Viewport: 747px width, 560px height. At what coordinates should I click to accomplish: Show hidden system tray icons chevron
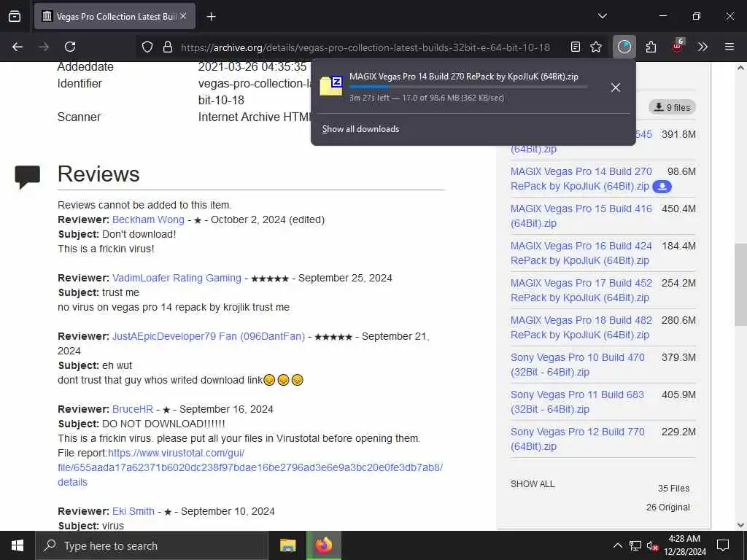pyautogui.click(x=617, y=545)
